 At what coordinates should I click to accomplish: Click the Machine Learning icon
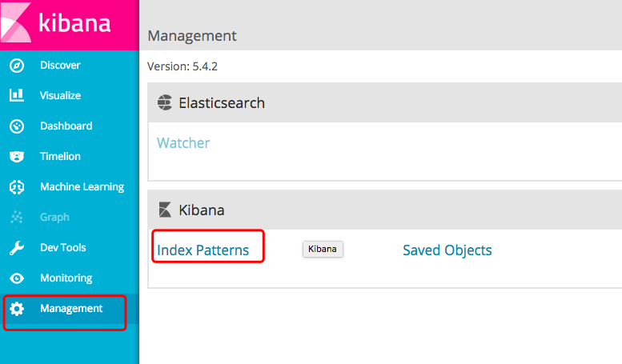pyautogui.click(x=17, y=187)
